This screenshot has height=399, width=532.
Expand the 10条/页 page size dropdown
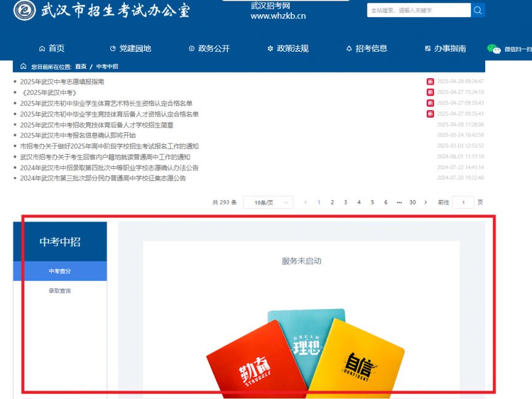(x=268, y=203)
